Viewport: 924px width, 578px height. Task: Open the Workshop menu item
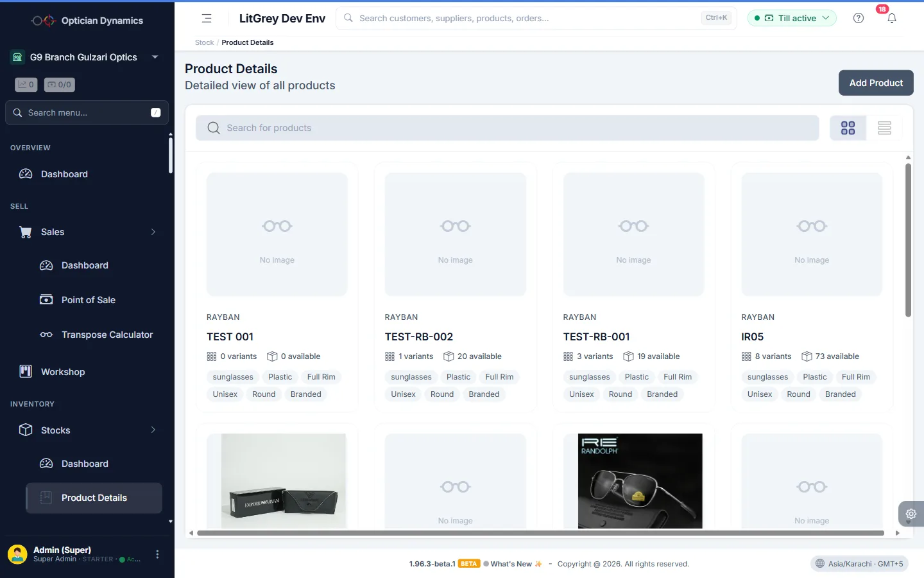[87, 372]
